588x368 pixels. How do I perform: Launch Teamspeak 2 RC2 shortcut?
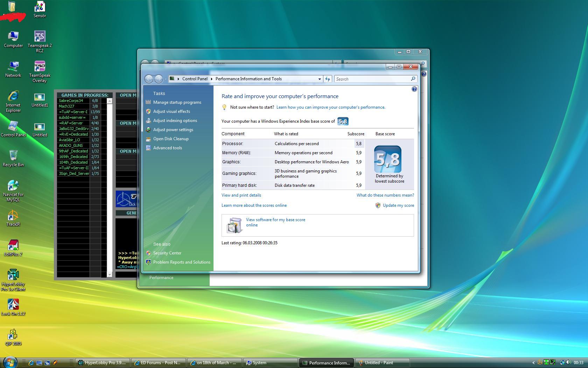coord(40,42)
